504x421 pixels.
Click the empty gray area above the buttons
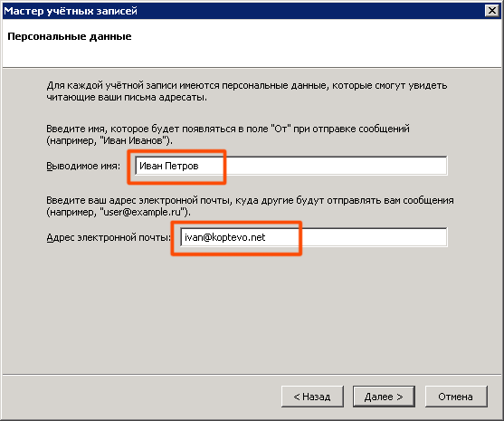click(251, 315)
